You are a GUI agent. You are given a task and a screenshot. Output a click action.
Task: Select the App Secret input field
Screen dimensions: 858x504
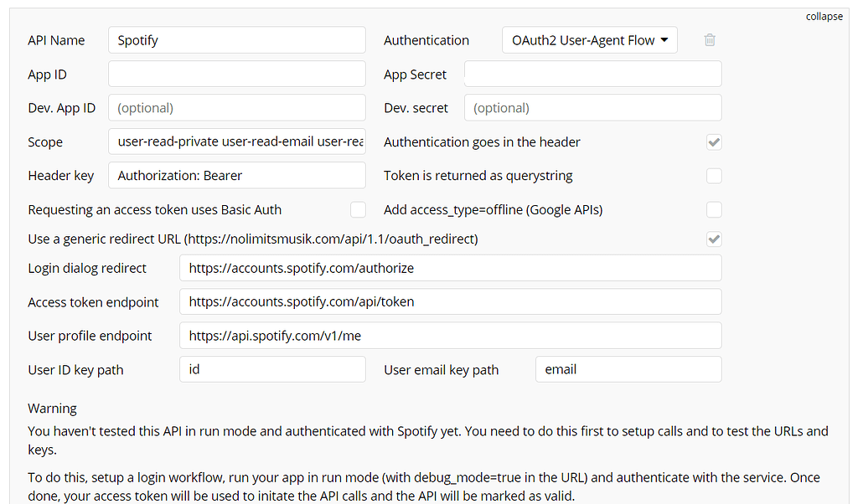[x=592, y=74]
